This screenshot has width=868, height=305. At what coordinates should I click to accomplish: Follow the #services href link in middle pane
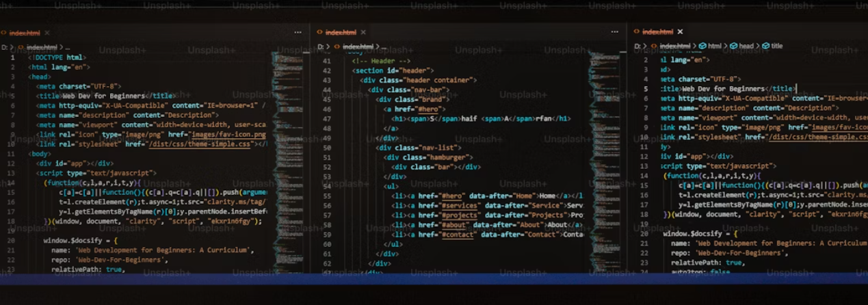(x=460, y=205)
